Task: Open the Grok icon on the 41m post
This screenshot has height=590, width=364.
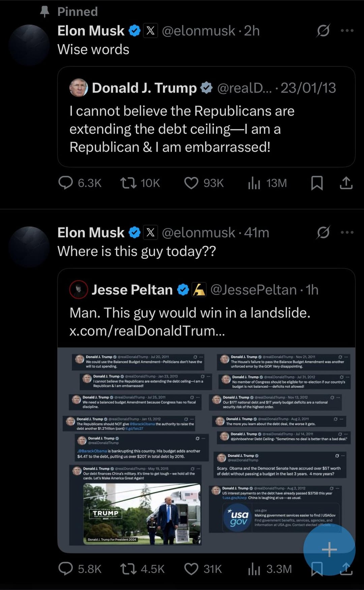Action: (323, 232)
